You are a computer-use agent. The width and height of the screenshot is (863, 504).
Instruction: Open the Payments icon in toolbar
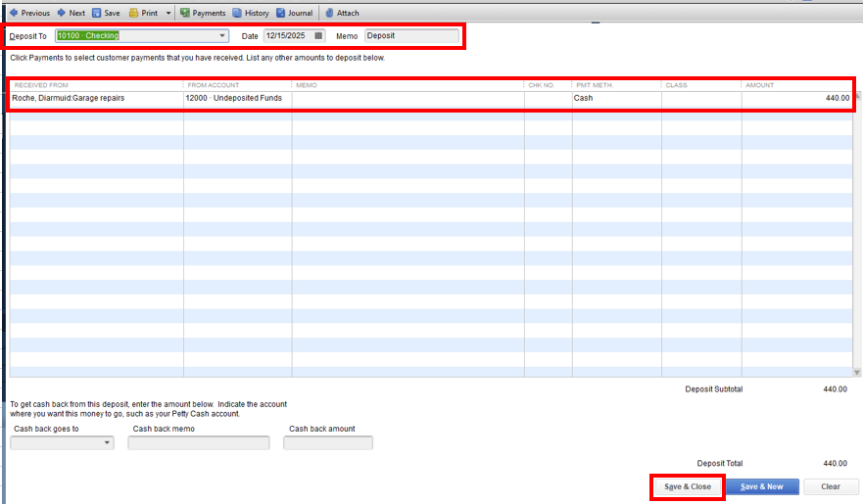point(185,13)
